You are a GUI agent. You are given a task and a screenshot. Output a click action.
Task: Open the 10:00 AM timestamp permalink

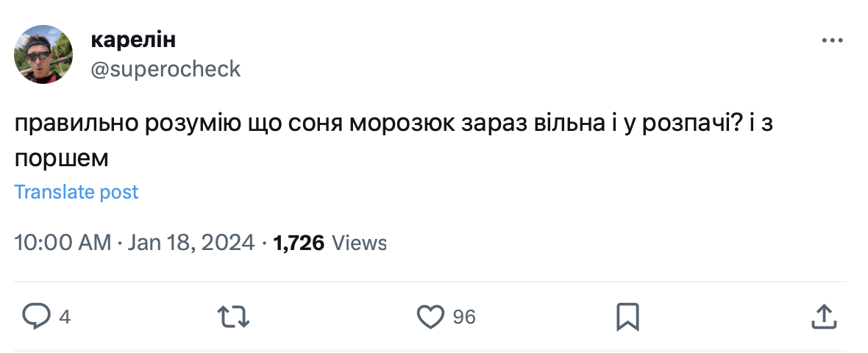click(x=63, y=243)
